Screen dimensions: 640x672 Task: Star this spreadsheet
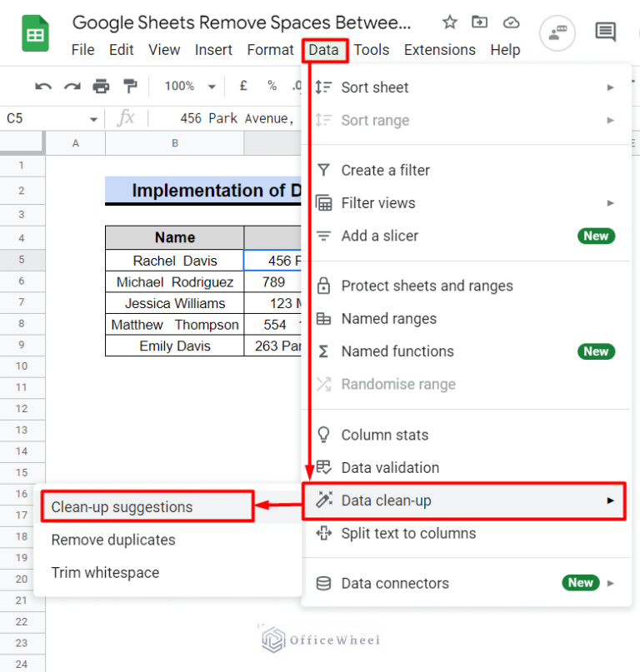pos(449,22)
